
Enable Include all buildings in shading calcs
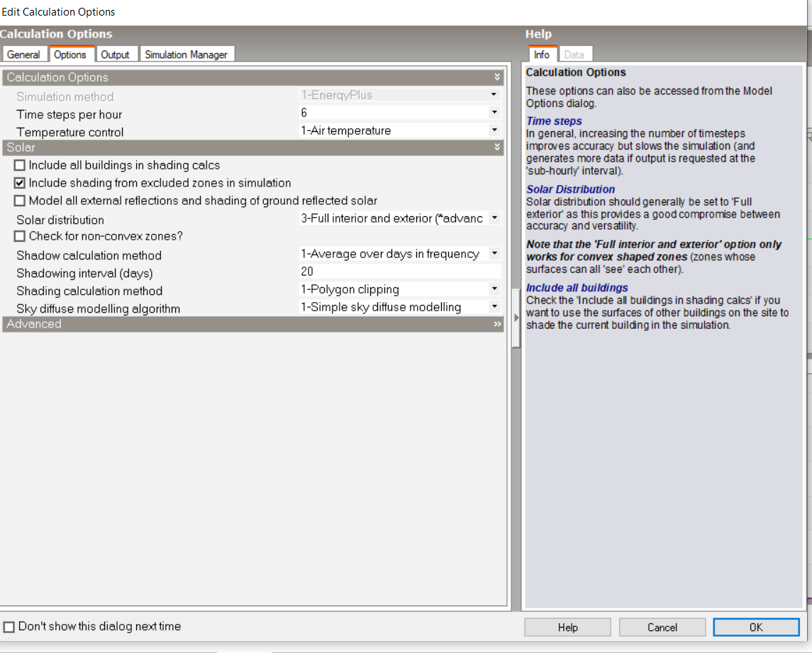pyautogui.click(x=20, y=165)
